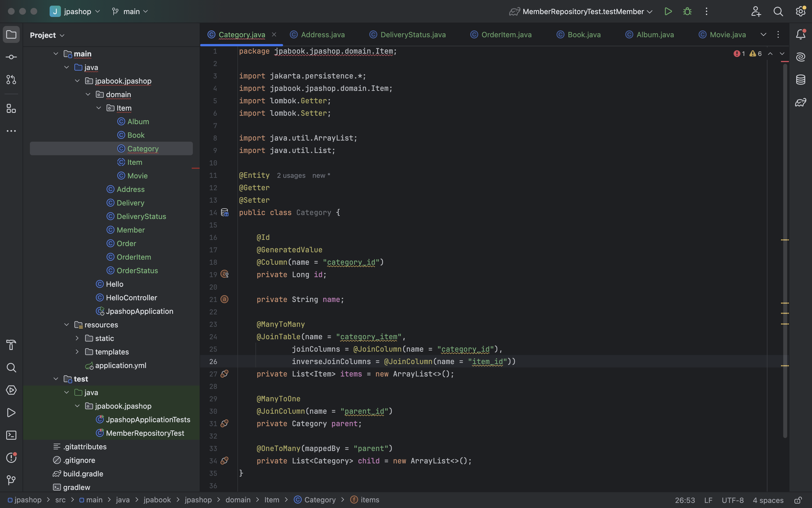
Task: Open editor tab options menu
Action: pos(778,34)
